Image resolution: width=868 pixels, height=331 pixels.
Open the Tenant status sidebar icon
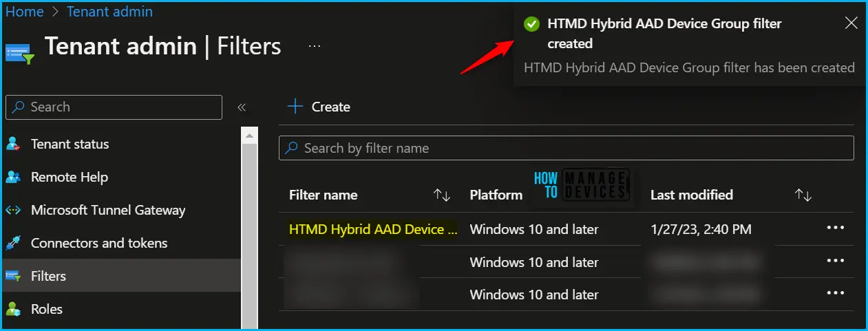pos(13,145)
